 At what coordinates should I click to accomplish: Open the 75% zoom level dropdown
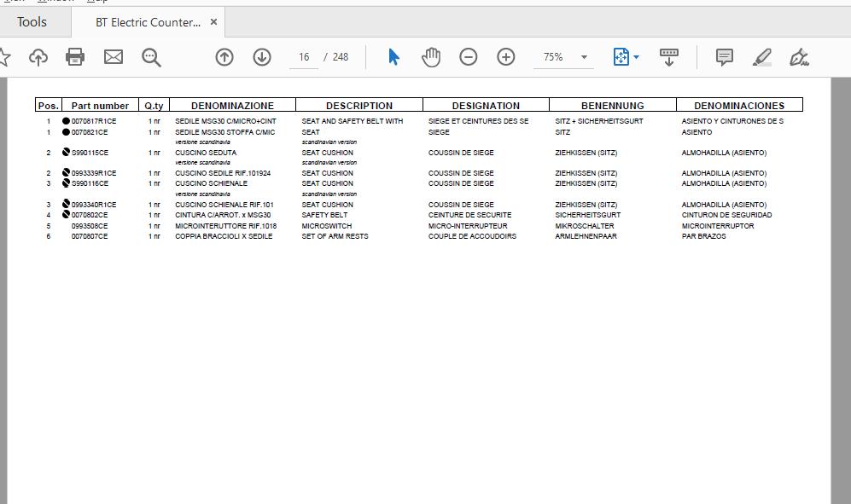click(585, 57)
